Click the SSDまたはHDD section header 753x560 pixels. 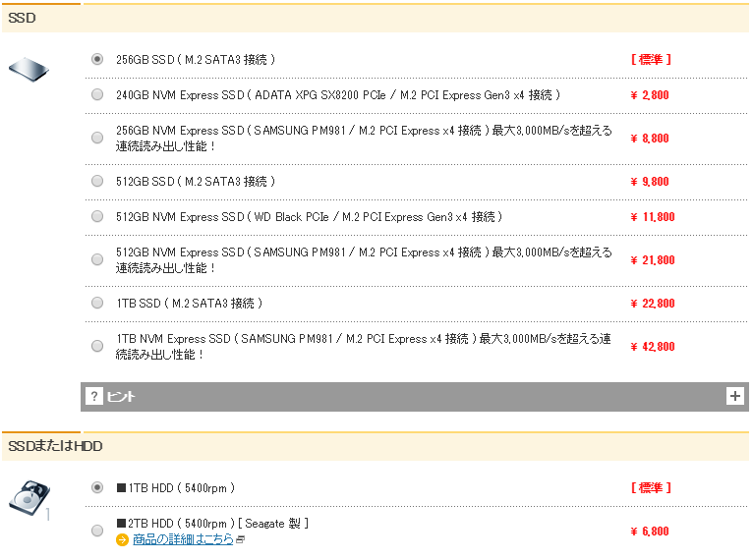[55, 447]
